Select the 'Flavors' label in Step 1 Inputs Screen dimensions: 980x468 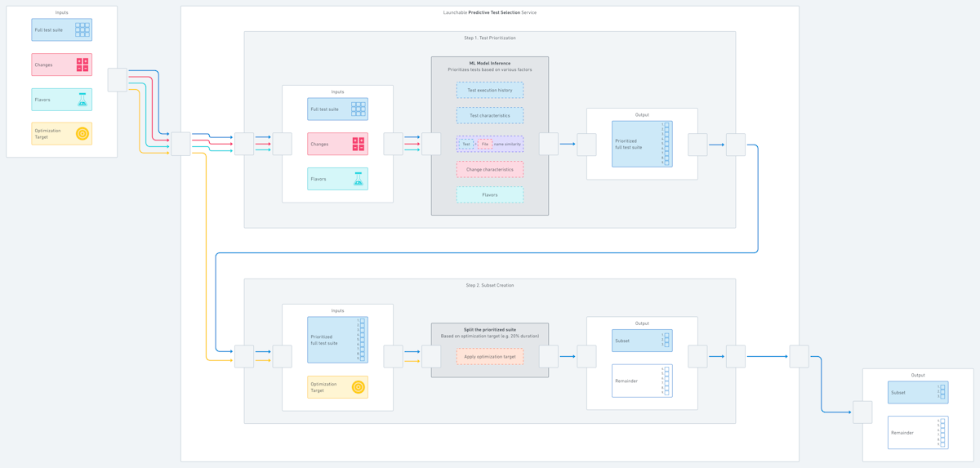click(318, 179)
